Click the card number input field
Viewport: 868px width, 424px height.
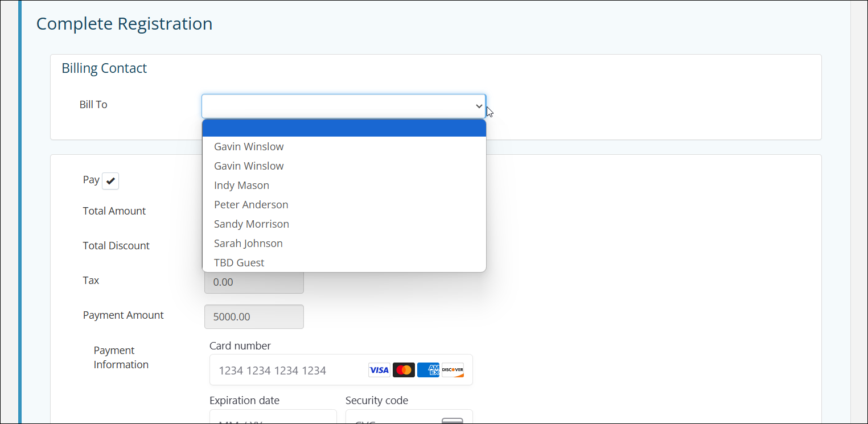point(285,370)
